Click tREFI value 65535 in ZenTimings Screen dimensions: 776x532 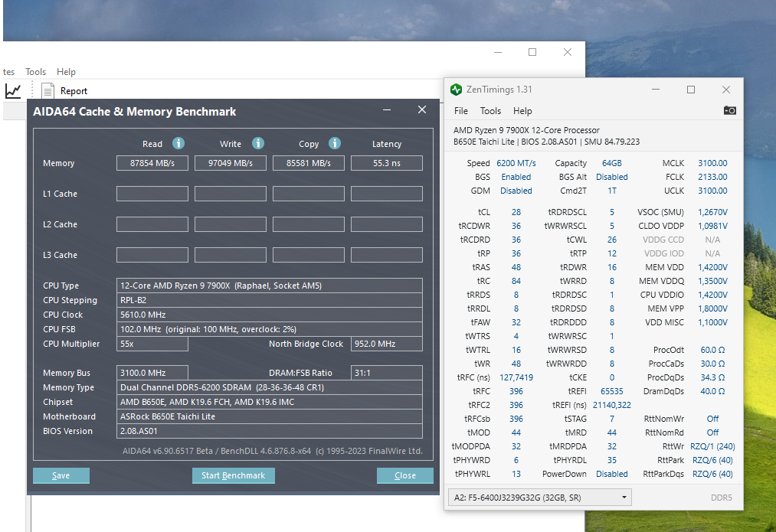612,391
